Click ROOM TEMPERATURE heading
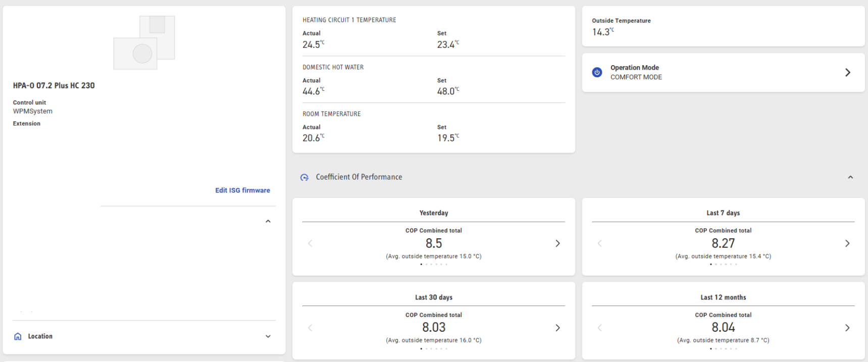 tap(332, 114)
